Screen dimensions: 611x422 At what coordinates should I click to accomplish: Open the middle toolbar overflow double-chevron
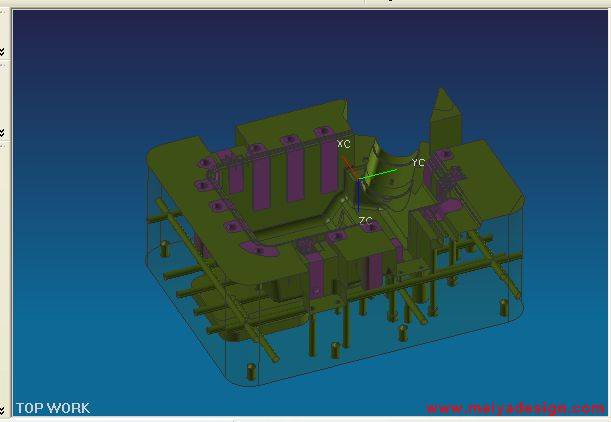2,133
